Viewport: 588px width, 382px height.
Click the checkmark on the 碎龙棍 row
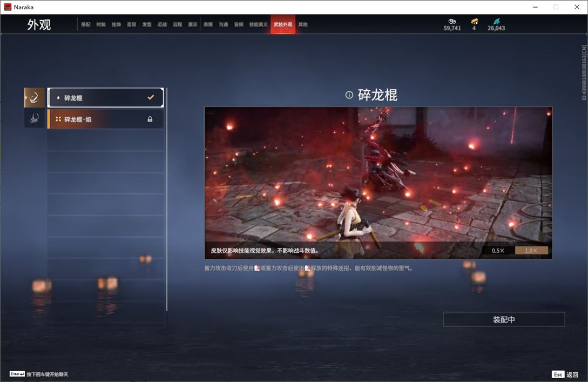[x=151, y=98]
